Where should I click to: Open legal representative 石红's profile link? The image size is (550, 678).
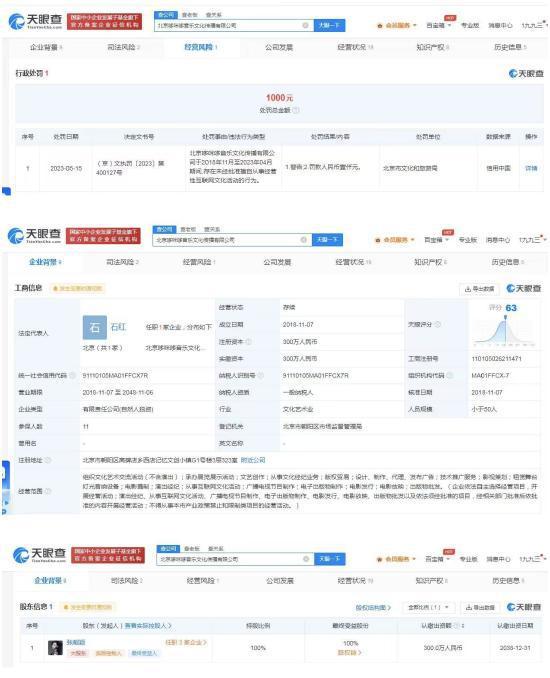(x=118, y=327)
